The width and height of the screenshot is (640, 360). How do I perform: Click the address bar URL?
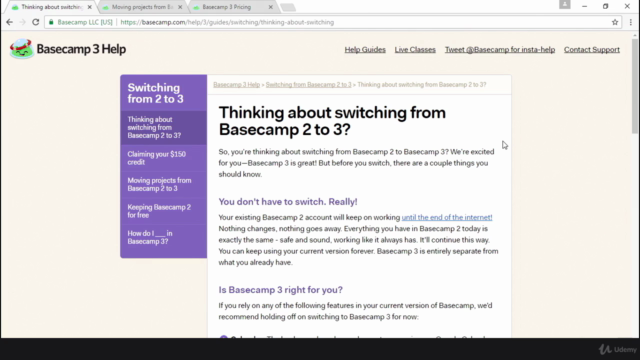tap(227, 22)
